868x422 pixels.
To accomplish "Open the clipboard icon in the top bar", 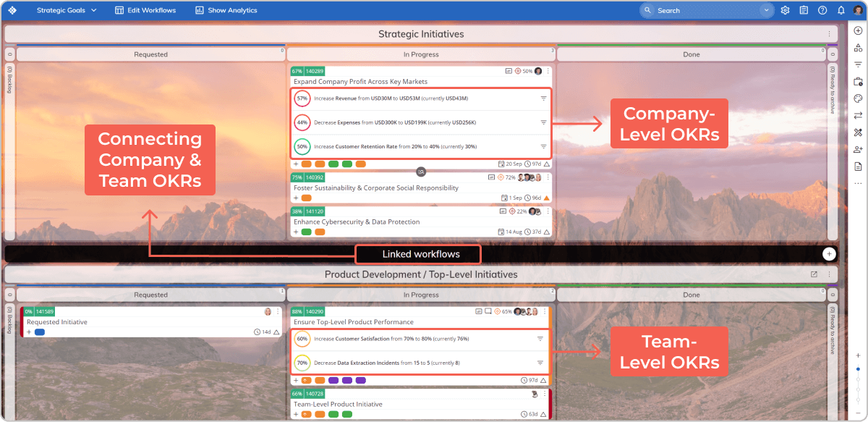I will pyautogui.click(x=804, y=10).
